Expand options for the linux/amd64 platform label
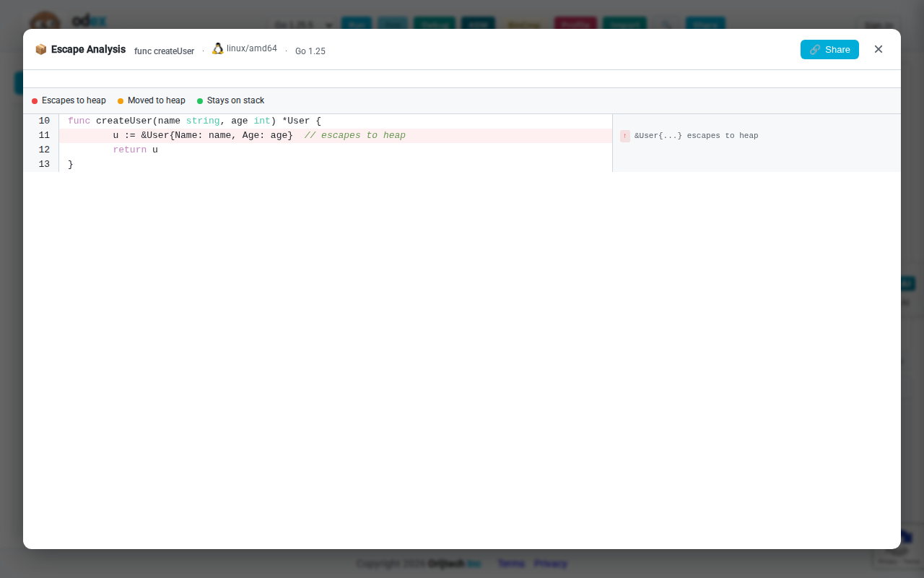 (251, 48)
